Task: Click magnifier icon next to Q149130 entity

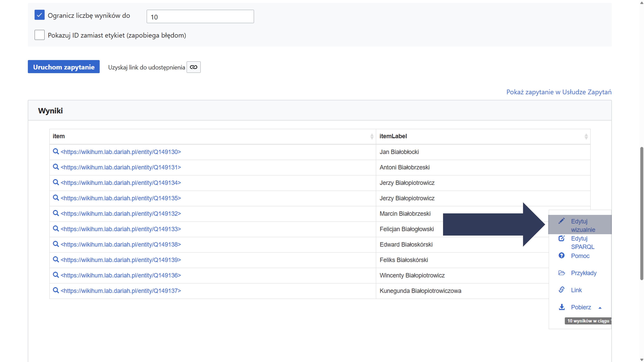Action: point(56,152)
